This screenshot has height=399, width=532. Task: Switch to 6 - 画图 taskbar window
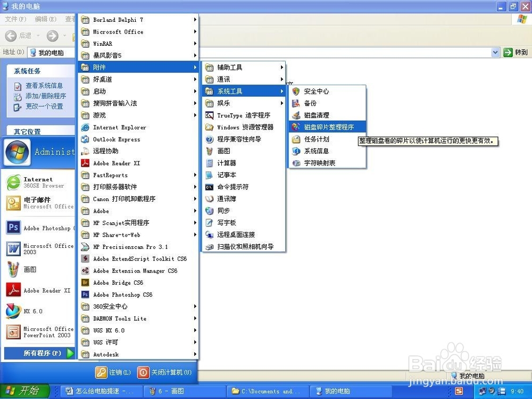click(x=184, y=391)
